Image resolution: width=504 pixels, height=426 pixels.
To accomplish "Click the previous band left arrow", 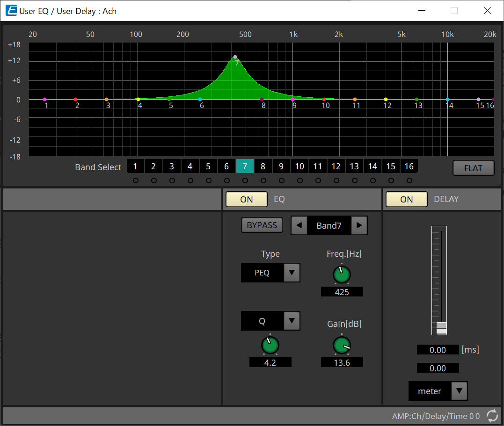I will pyautogui.click(x=299, y=225).
